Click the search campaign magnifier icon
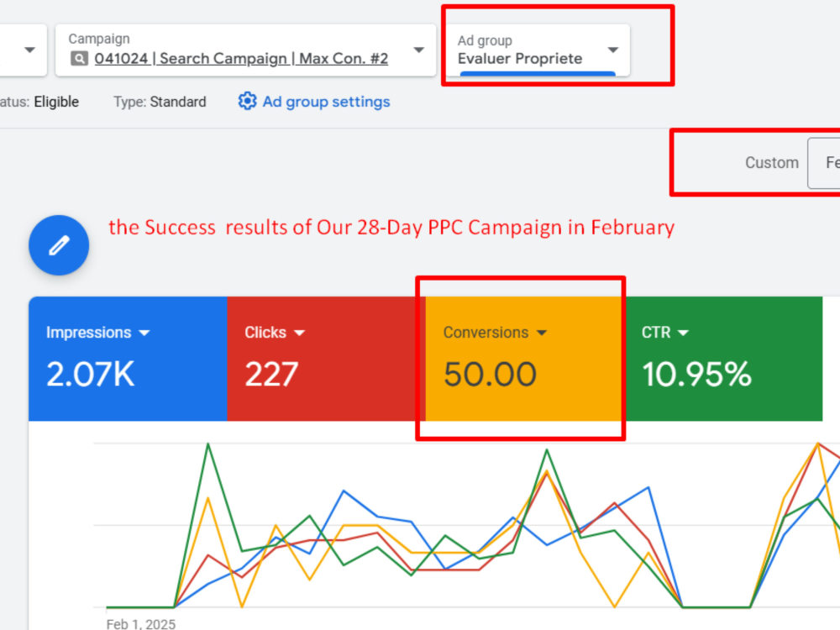Image resolution: width=840 pixels, height=630 pixels. pyautogui.click(x=79, y=59)
